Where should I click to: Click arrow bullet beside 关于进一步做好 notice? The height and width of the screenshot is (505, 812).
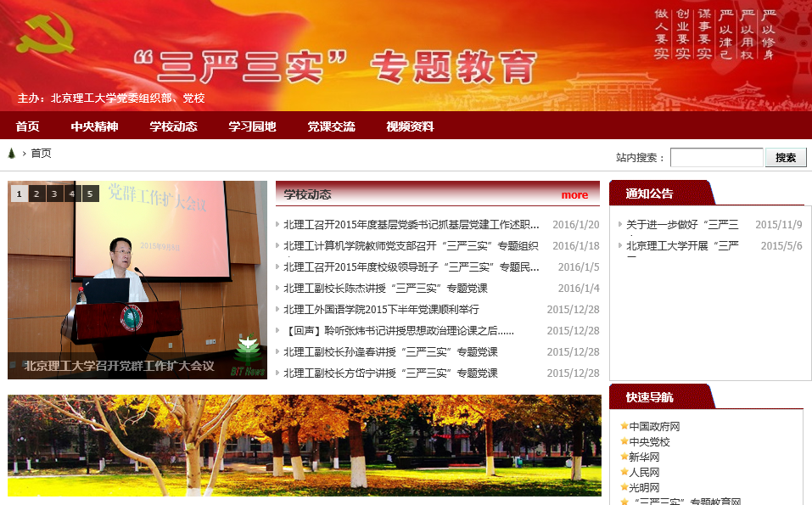(620, 225)
